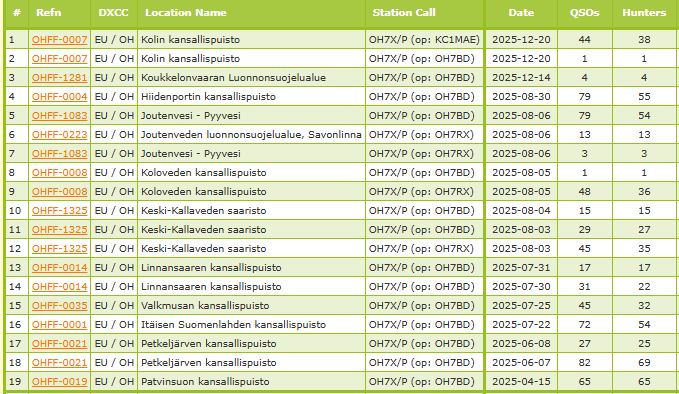Screen dimensions: 679x394
Task: Select date cell 2025-08-04
Action: point(521,210)
